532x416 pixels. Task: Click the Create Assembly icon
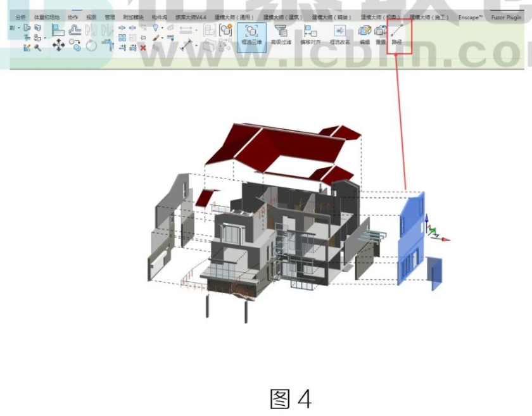210,30
